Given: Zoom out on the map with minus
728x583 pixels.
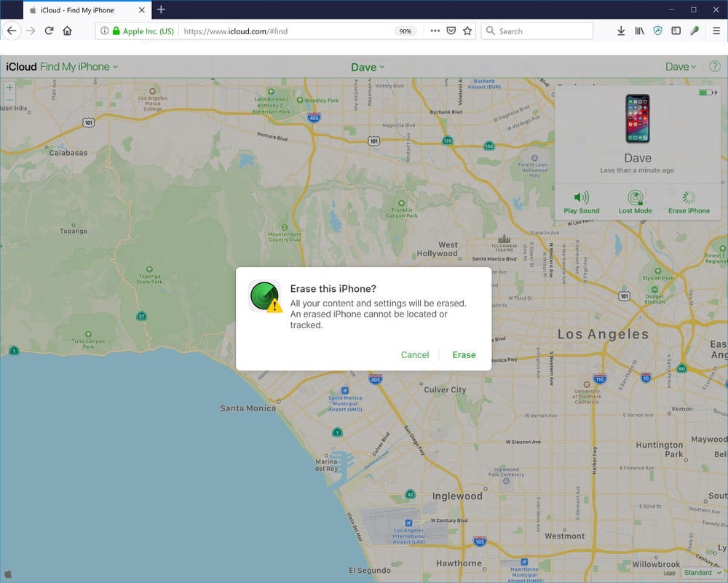Looking at the screenshot, I should (x=9, y=100).
